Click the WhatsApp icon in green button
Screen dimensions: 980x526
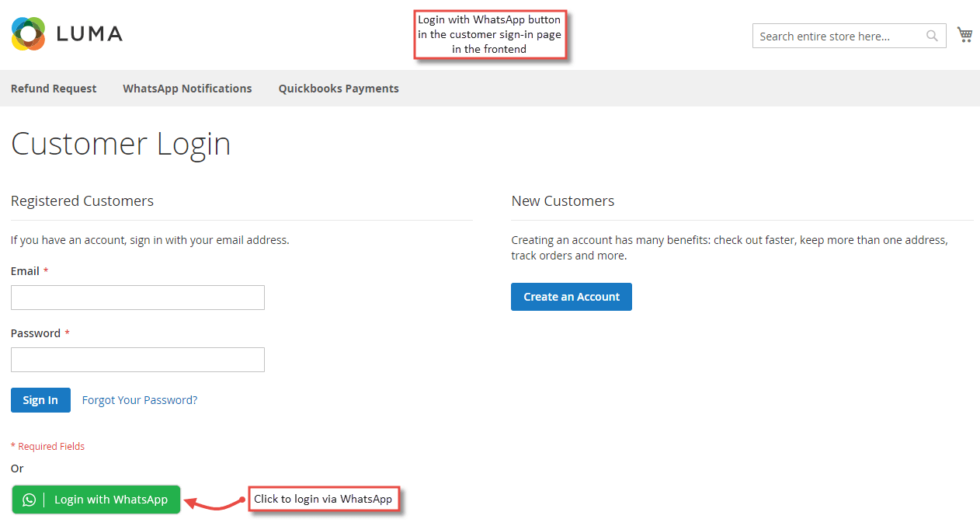tap(29, 500)
